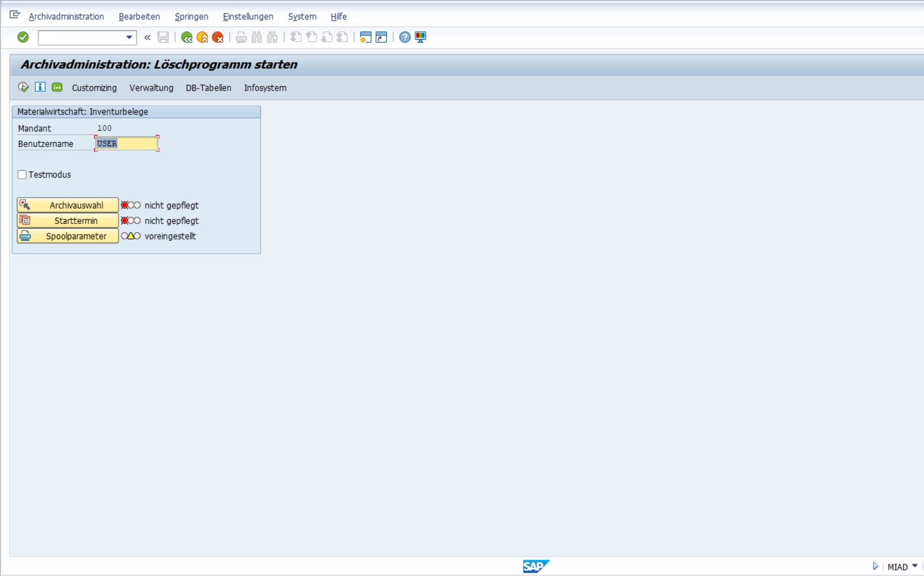Click the Find binoculars icon
The width and height of the screenshot is (924, 576).
coord(257,38)
